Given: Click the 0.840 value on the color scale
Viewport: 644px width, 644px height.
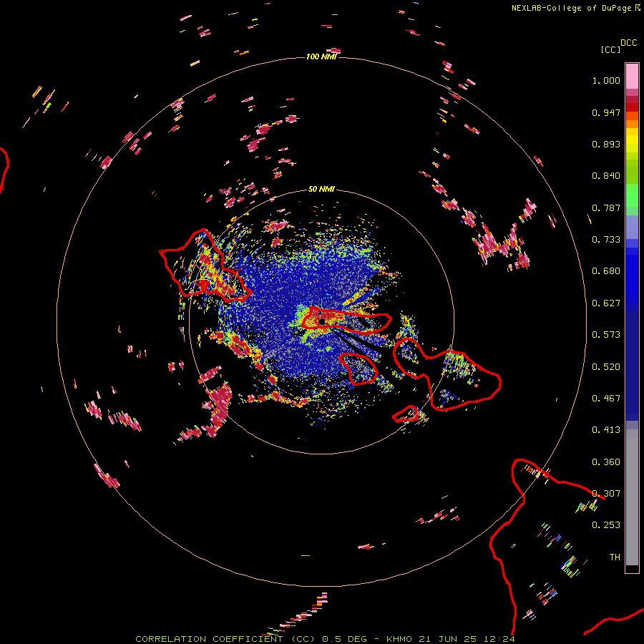Looking at the screenshot, I should [x=606, y=176].
